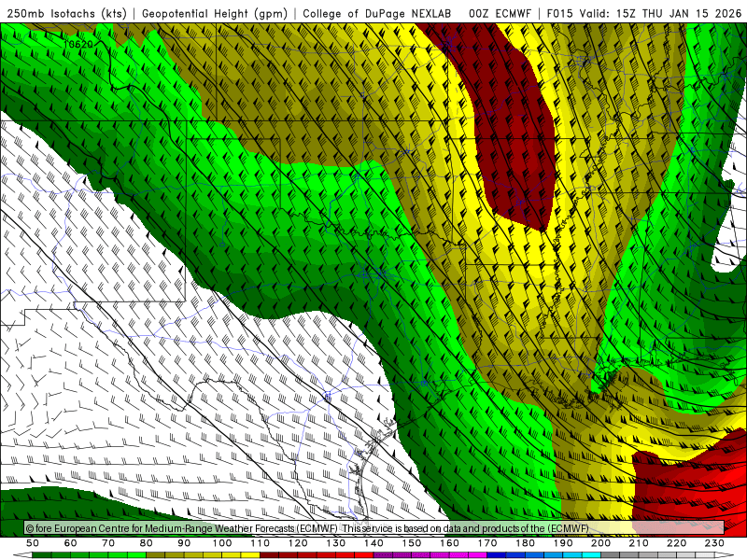
Task: Click the 50 value on the color scale
Action: tap(33, 543)
